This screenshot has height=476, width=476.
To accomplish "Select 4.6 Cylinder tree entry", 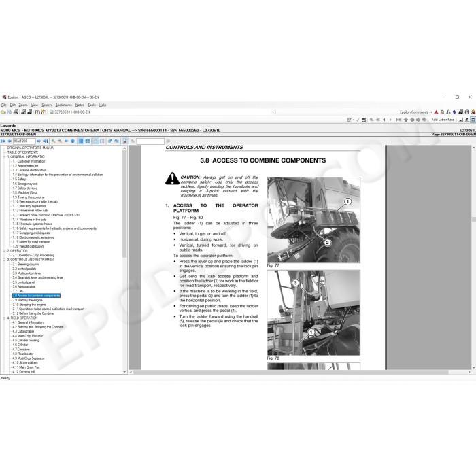I will coord(20,345).
